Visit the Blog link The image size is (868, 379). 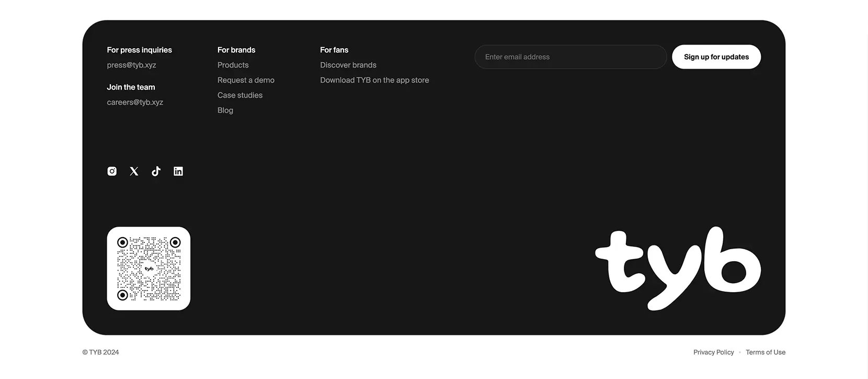pos(225,110)
